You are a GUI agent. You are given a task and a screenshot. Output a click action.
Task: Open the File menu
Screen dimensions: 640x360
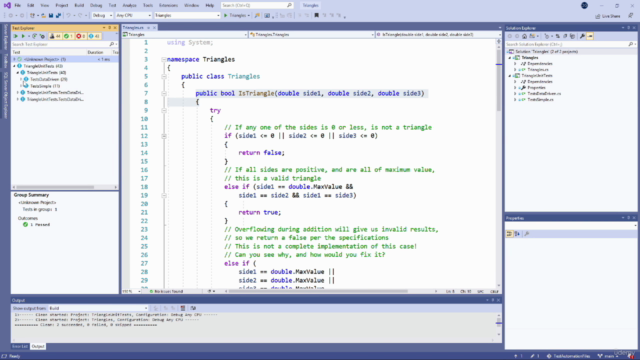(18, 5)
